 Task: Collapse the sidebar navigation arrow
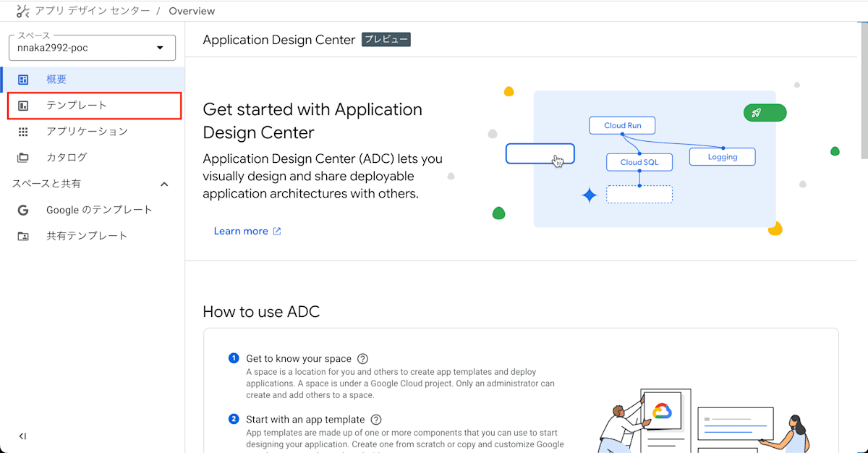(x=22, y=436)
